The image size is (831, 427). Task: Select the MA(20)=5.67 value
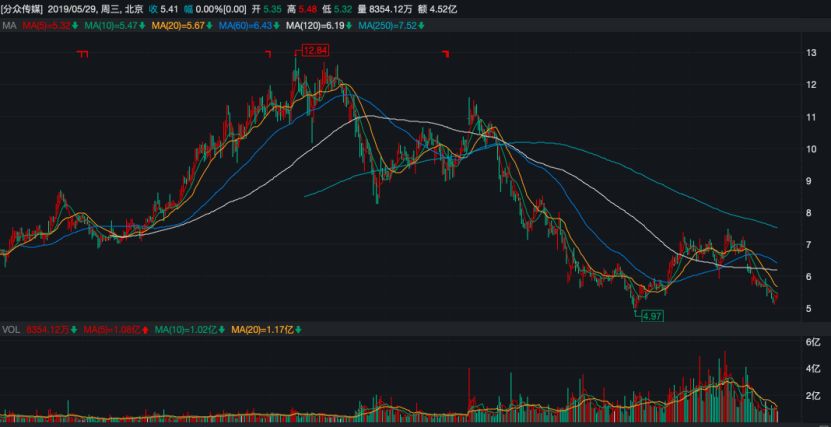point(178,25)
